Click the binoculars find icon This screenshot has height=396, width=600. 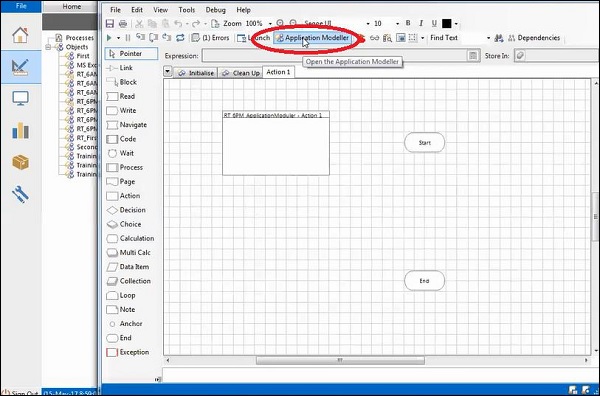click(499, 38)
